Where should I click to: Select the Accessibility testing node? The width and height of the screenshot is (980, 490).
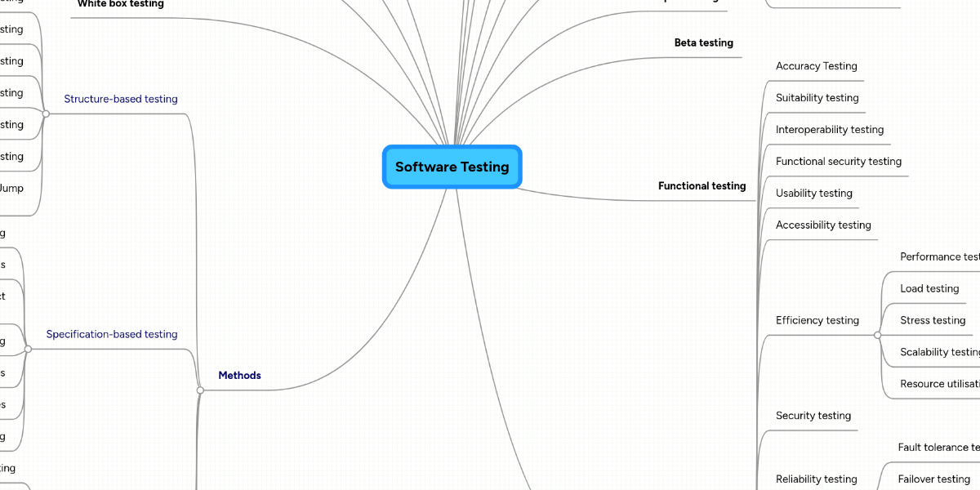823,225
